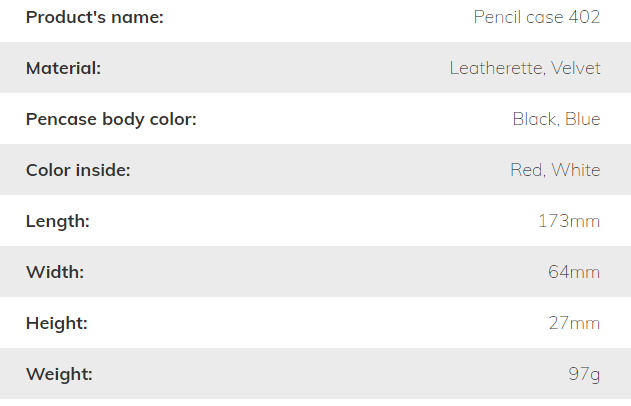The width and height of the screenshot is (631, 406).
Task: Click the "Pencase body color:" label
Action: [x=111, y=119]
